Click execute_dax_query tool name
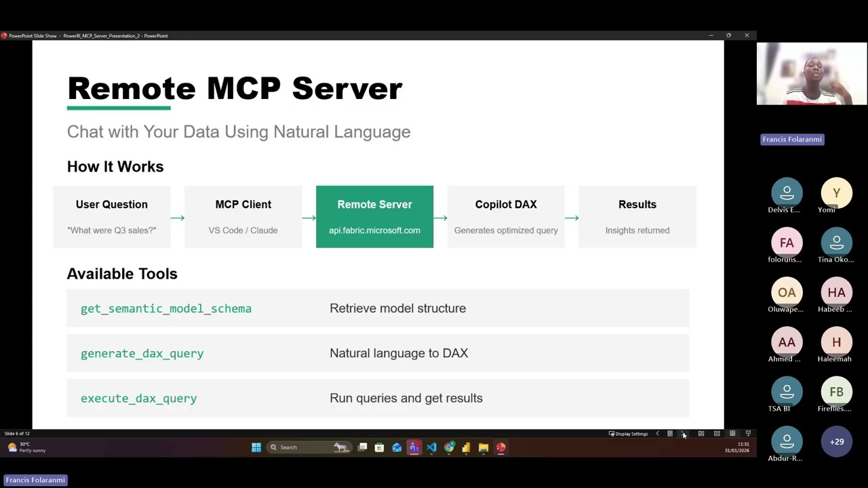Screen dimensions: 868x488 click(138, 398)
